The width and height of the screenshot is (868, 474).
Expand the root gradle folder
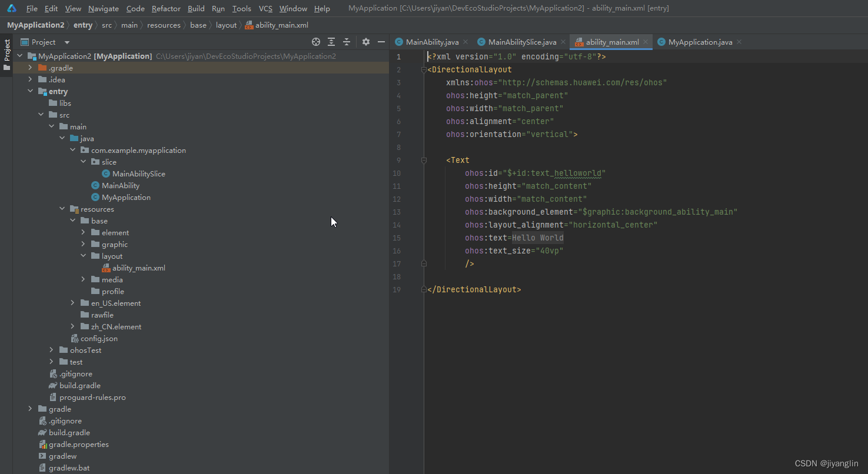pos(30,409)
